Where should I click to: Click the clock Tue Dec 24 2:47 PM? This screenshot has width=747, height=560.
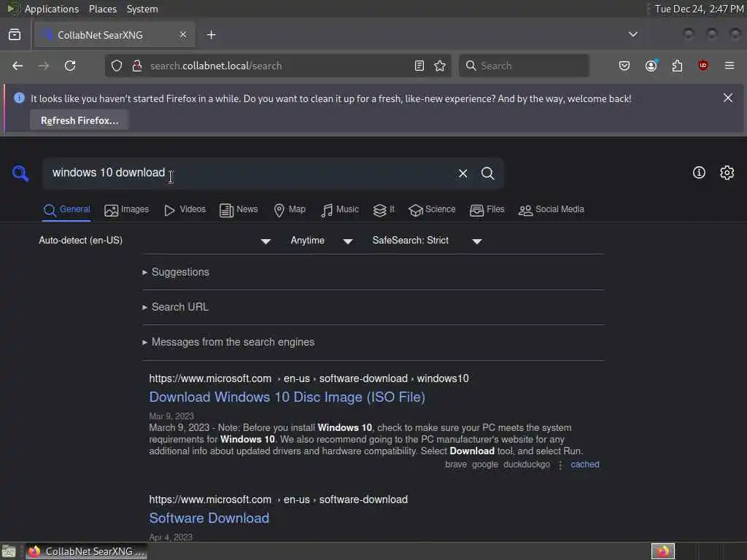coord(699,9)
